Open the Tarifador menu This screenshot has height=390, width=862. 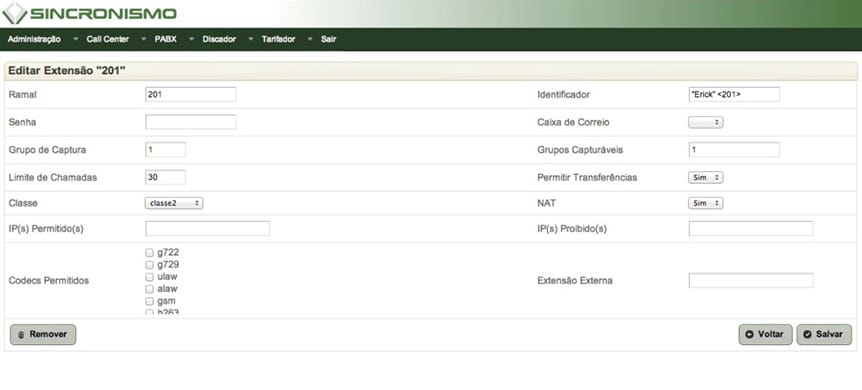(x=278, y=39)
